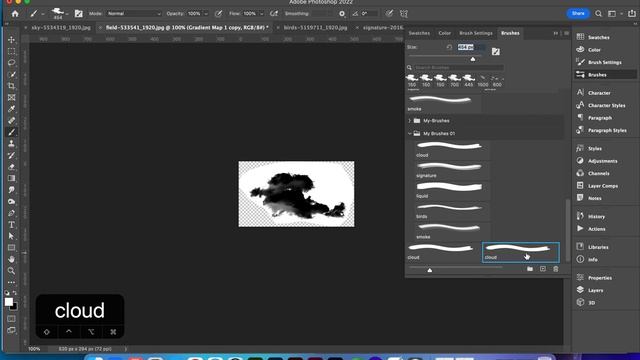Click the blue Share button
The image size is (640, 360).
(x=578, y=13)
